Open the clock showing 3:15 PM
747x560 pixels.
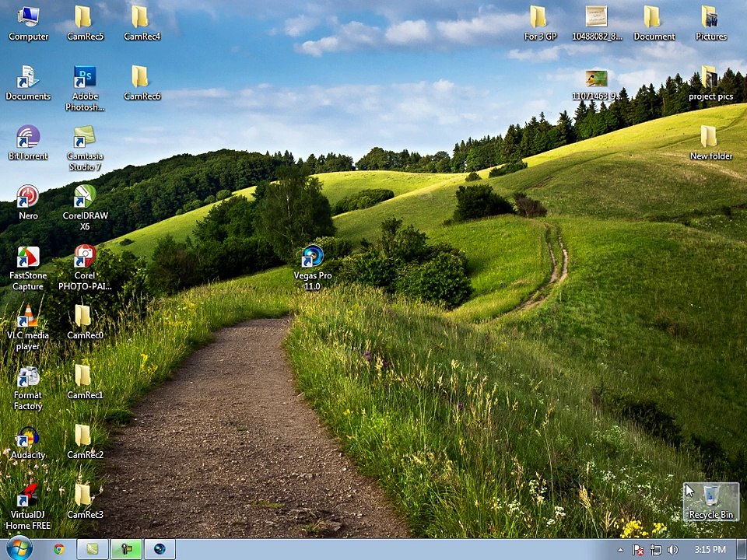710,550
